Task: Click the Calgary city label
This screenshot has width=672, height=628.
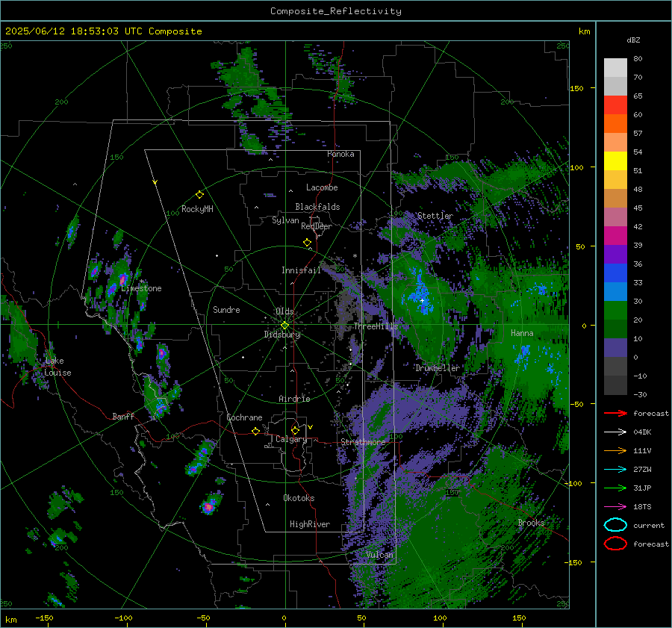Action: [291, 439]
